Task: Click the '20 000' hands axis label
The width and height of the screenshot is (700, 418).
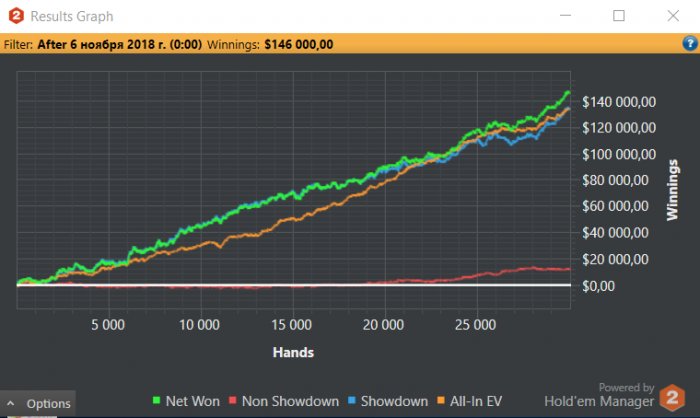Action: tap(383, 325)
